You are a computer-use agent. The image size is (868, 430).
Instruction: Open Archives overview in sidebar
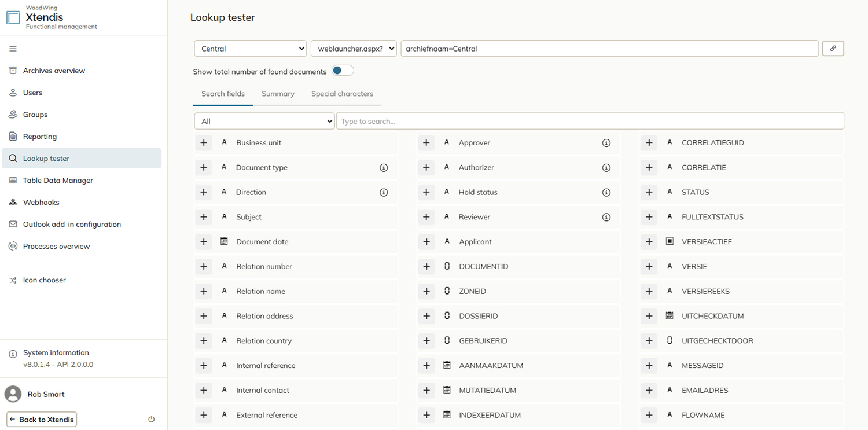[x=81, y=71]
